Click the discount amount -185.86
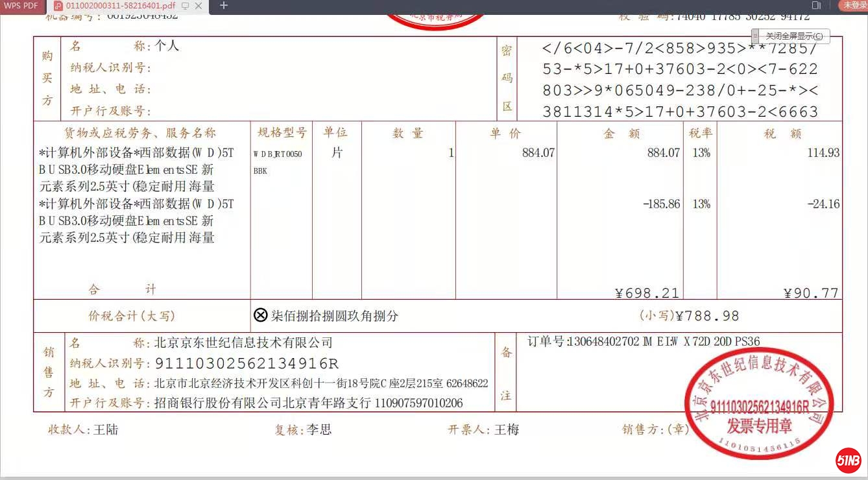This screenshot has height=480, width=868. pos(661,204)
